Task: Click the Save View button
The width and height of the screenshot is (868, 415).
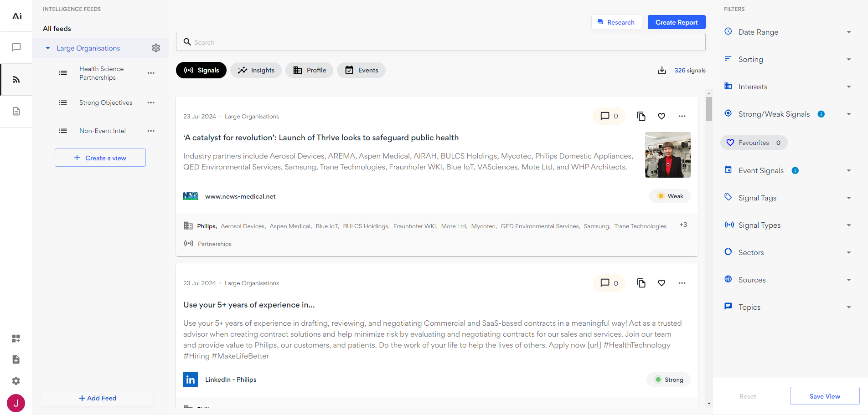Action: click(x=824, y=396)
